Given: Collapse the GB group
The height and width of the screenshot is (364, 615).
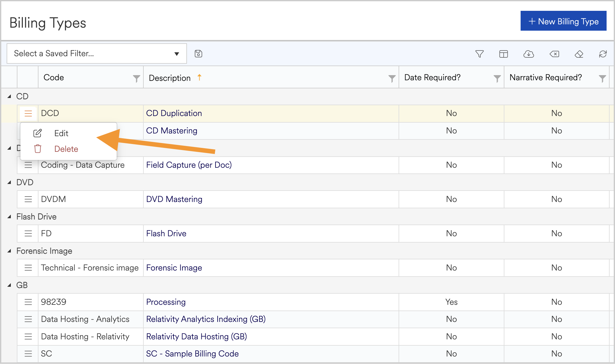Looking at the screenshot, I should pos(9,285).
